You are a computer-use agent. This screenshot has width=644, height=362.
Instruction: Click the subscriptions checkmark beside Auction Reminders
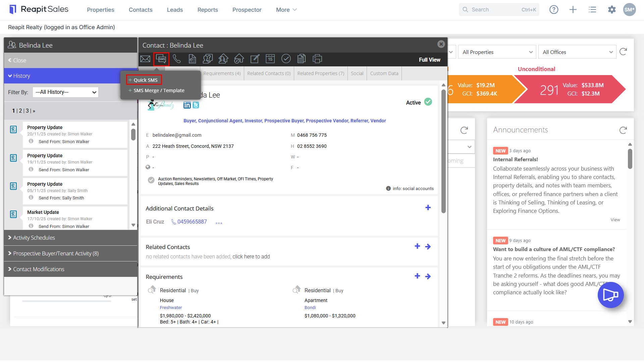click(x=151, y=180)
